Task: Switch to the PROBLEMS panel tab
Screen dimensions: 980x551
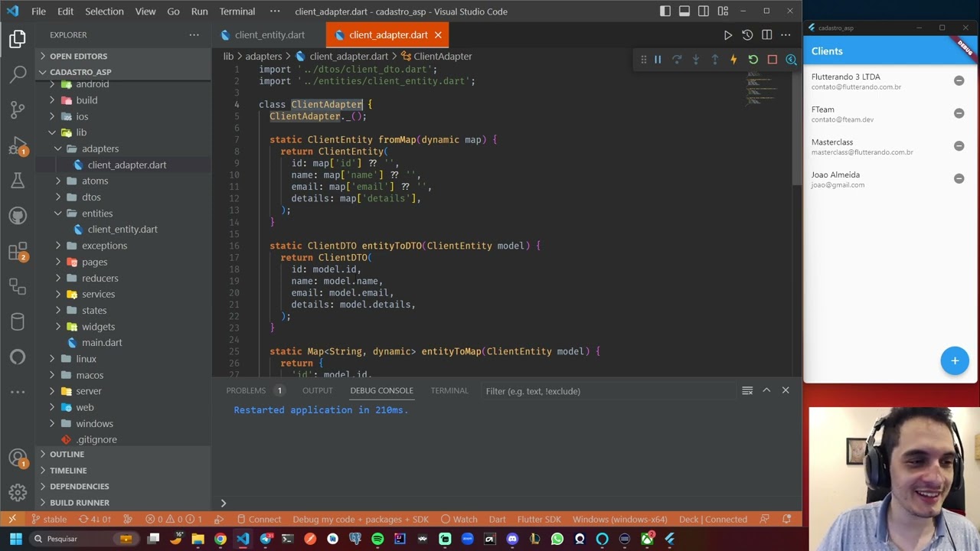Action: tap(246, 390)
